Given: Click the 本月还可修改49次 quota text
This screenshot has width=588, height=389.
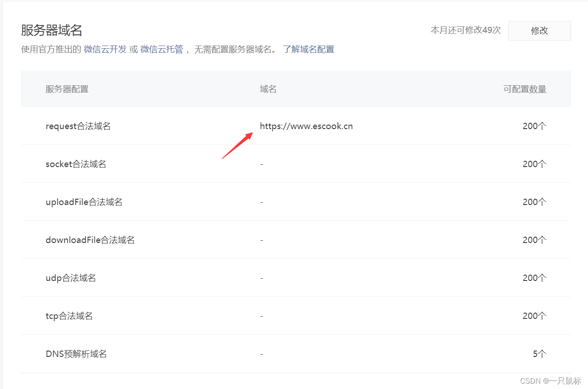Looking at the screenshot, I should click(465, 30).
